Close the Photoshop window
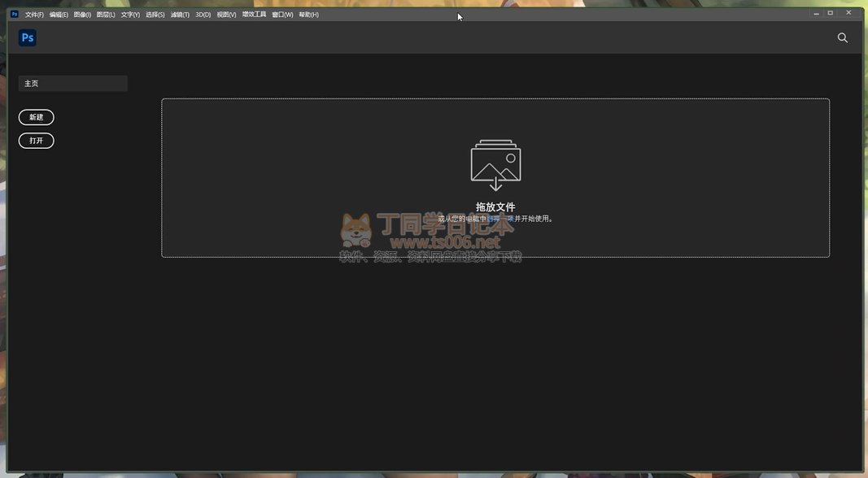This screenshot has width=868, height=478. 848,12
